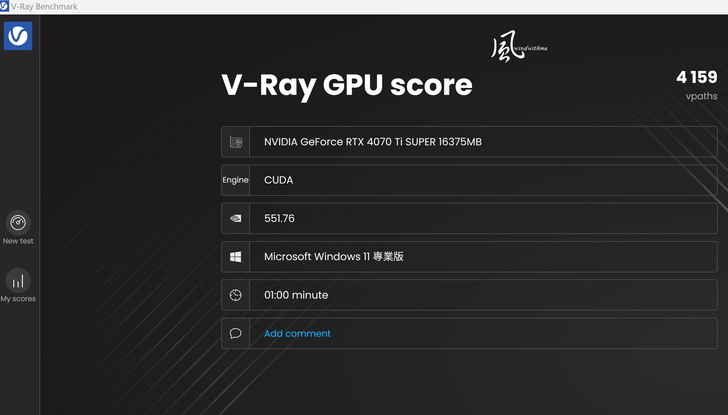
Task: Click the V-Ray Benchmark title bar icon
Action: coord(5,6)
